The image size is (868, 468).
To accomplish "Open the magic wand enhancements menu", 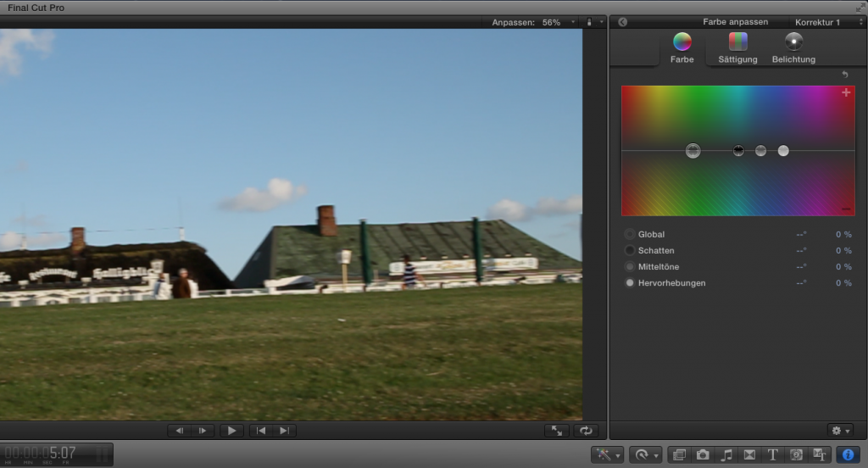I will pyautogui.click(x=607, y=454).
